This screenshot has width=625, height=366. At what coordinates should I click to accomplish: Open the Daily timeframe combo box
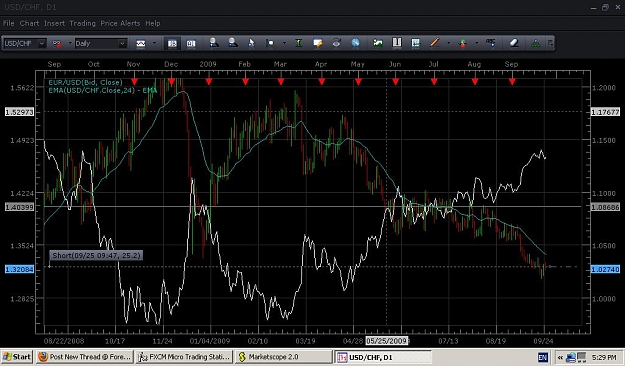(101, 43)
